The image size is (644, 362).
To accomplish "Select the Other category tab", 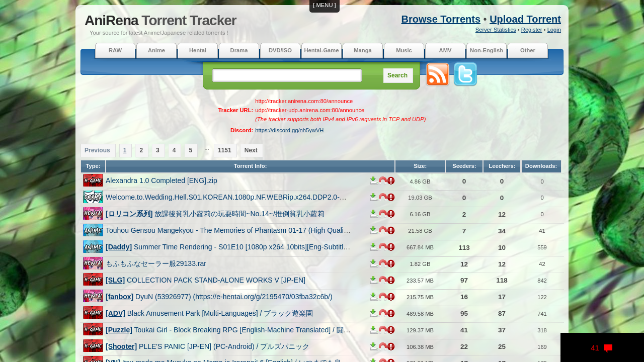I will tap(528, 51).
